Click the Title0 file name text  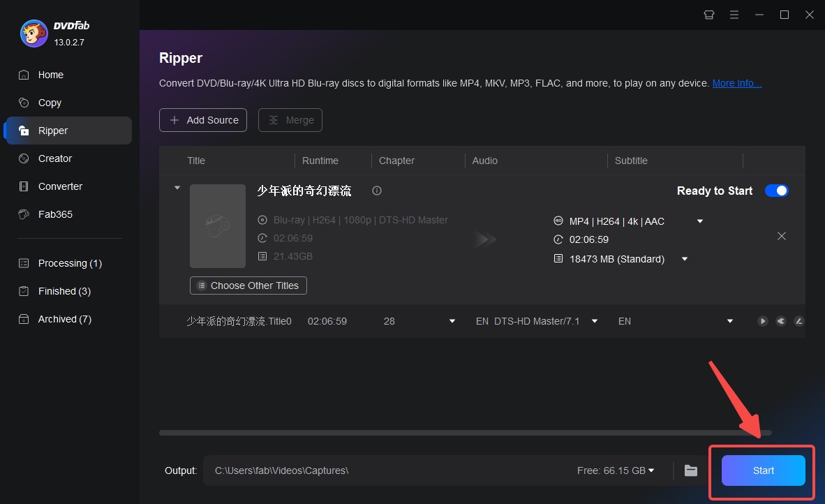click(239, 321)
